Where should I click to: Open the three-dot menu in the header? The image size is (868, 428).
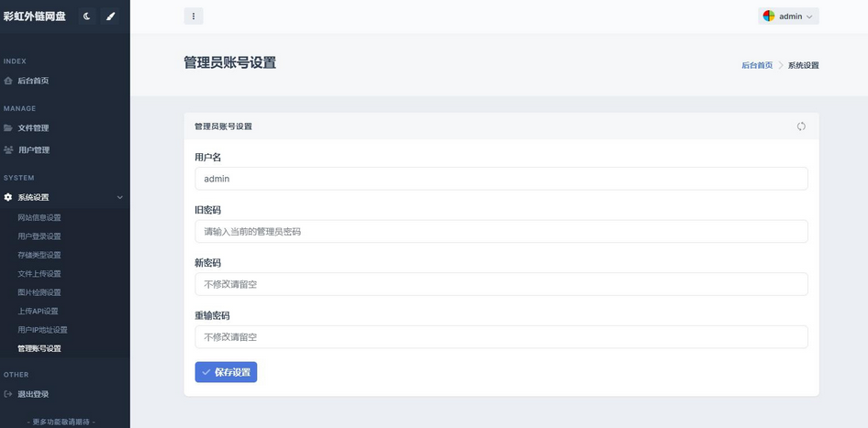pyautogui.click(x=194, y=16)
